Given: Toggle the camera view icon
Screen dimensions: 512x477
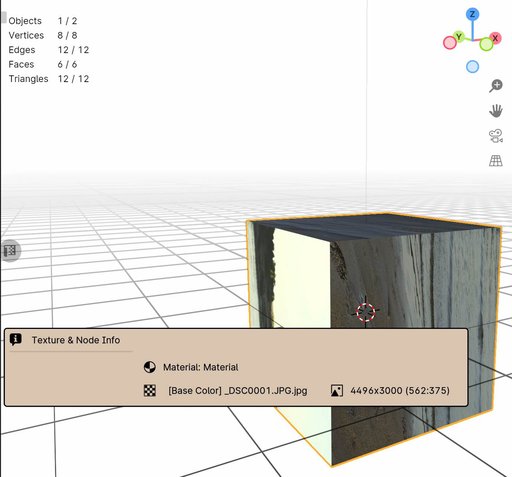Looking at the screenshot, I should click(496, 136).
